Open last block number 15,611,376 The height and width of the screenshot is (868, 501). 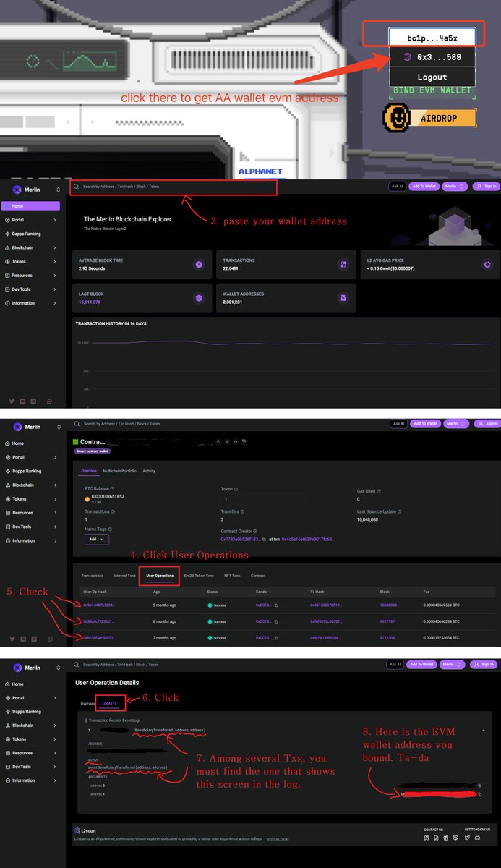(x=90, y=302)
